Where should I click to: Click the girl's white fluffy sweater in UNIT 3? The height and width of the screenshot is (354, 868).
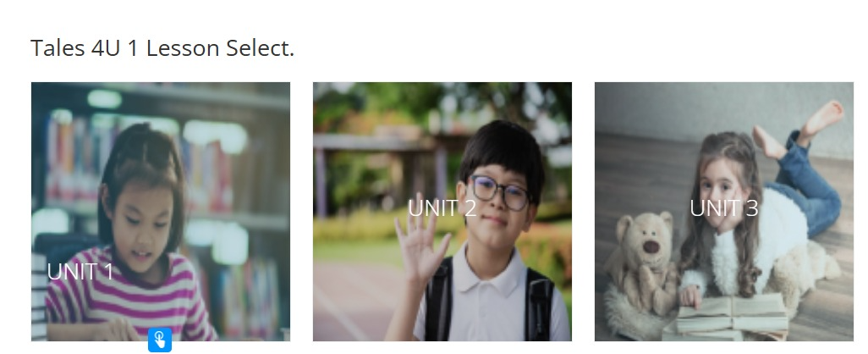coord(758,244)
